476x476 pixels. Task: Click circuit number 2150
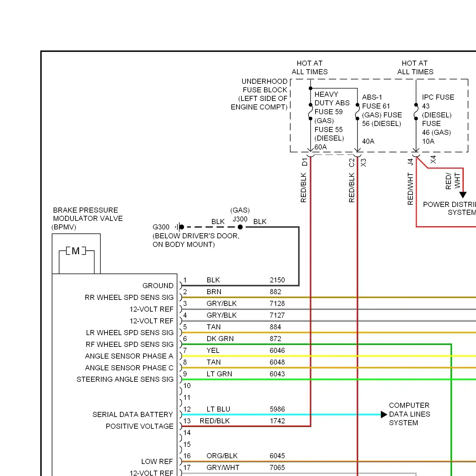[x=277, y=280]
